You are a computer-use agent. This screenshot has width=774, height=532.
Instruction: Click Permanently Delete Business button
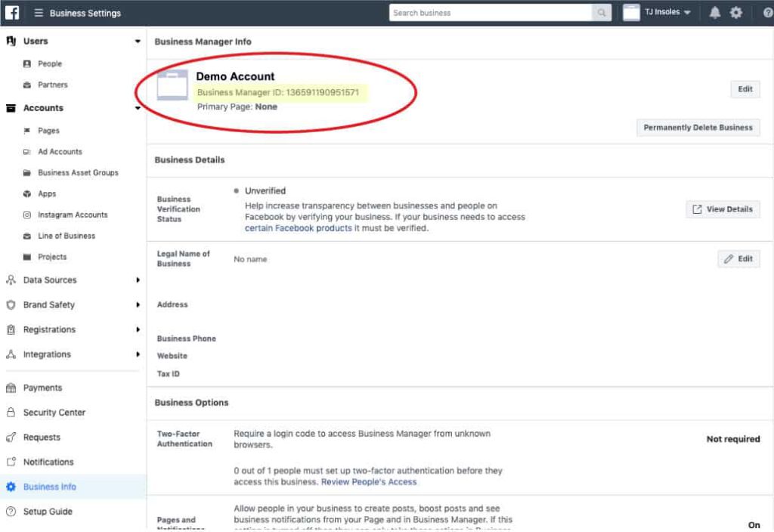coord(698,128)
